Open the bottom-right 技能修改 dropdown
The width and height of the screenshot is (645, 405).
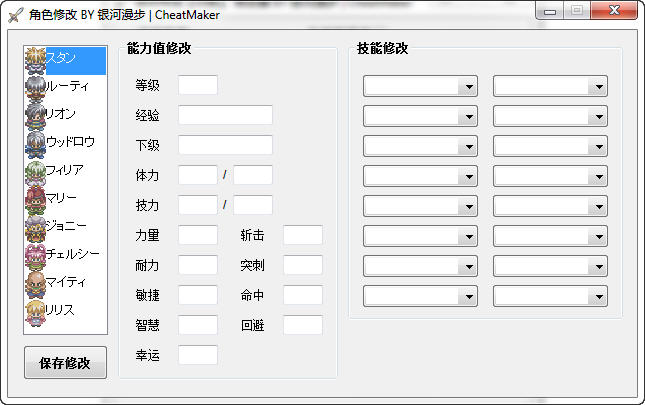550,297
